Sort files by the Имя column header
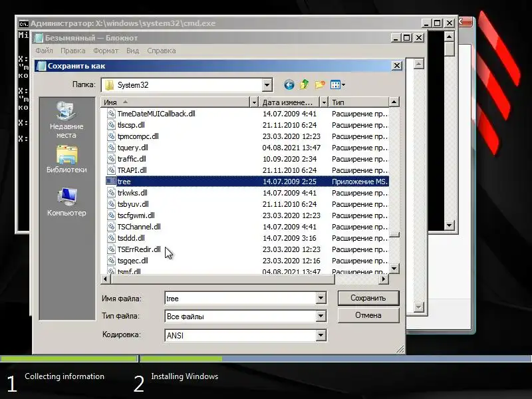The image size is (532, 399). tap(175, 102)
